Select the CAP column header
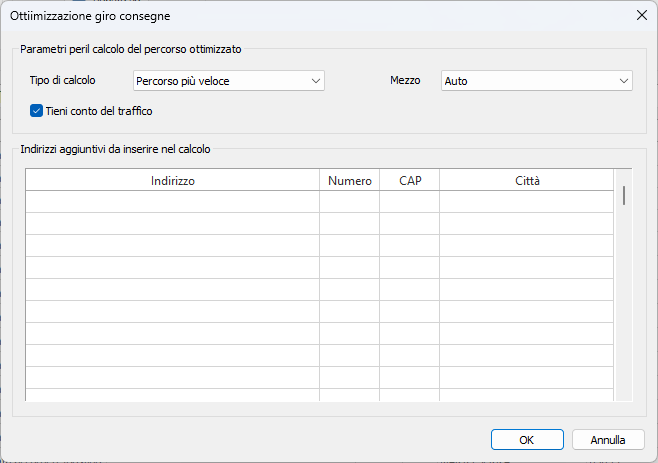The height and width of the screenshot is (463, 658). pyautogui.click(x=409, y=181)
